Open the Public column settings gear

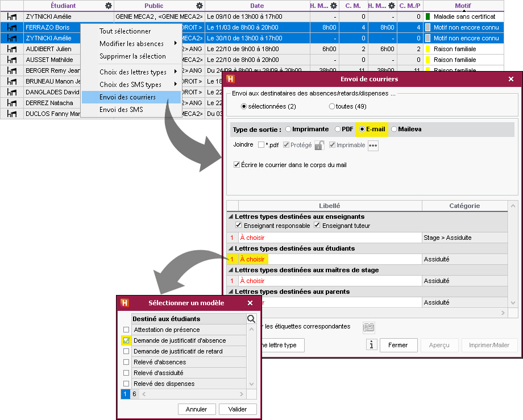click(x=200, y=6)
